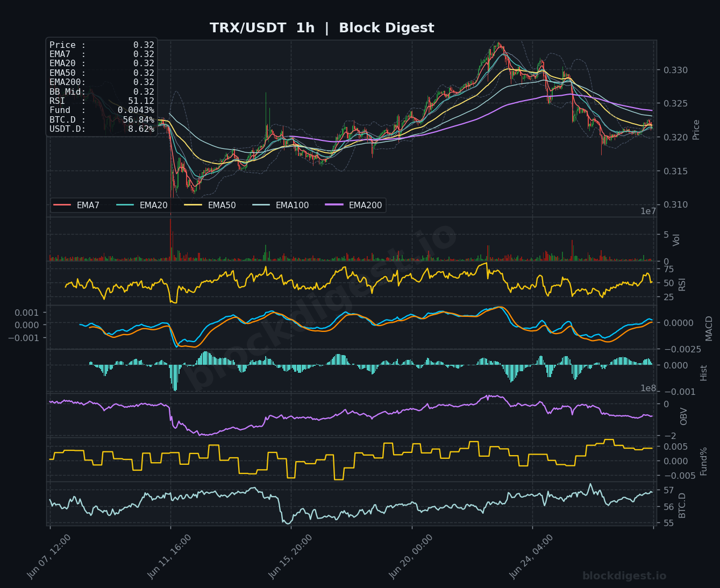This screenshot has height=588, width=720.
Task: Click the Fund value 0.0043%
Action: [136, 110]
